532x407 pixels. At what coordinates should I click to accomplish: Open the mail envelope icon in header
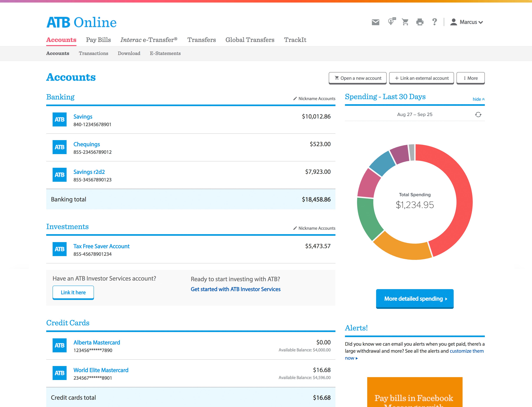coord(375,22)
